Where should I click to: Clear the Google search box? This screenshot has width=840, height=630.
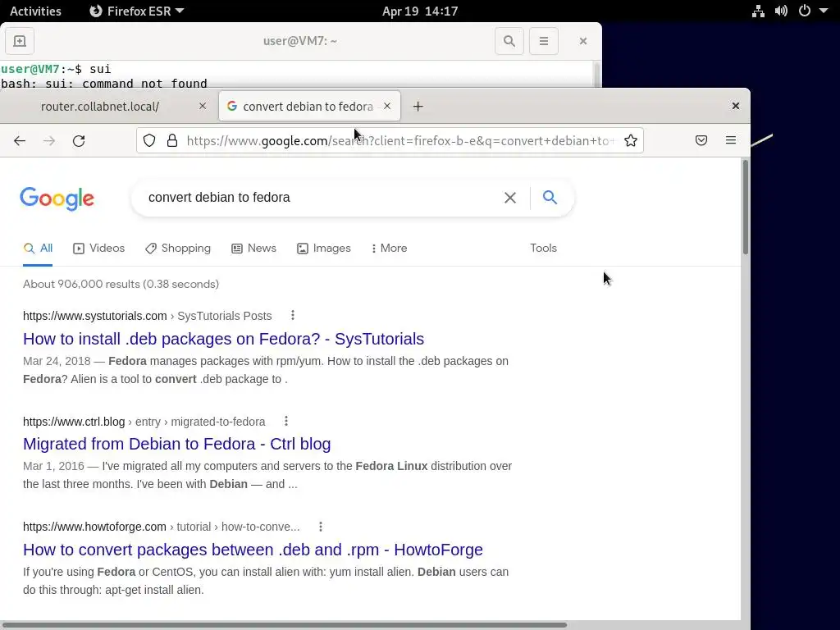[510, 198]
